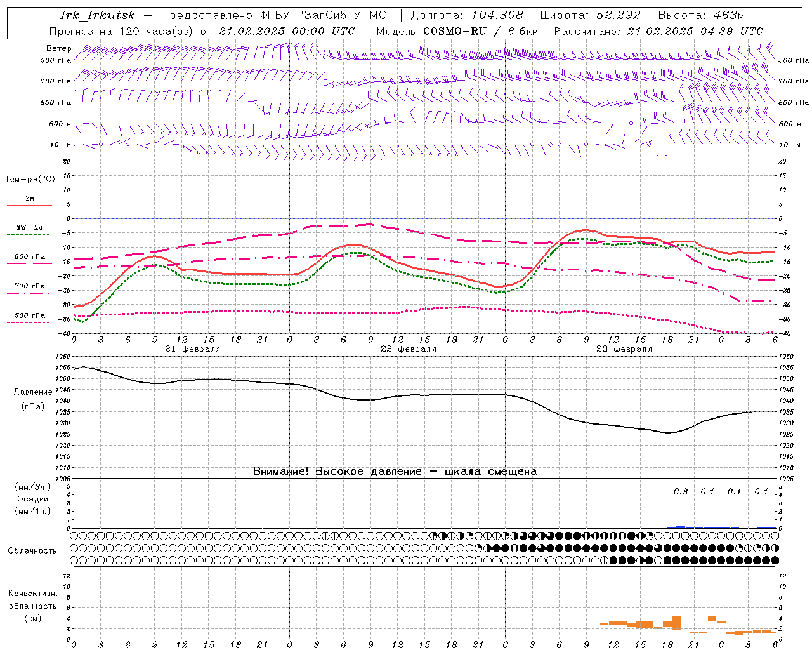Click the (мм/1ч.) precipitation unit label
812x650 pixels.
[x=33, y=511]
